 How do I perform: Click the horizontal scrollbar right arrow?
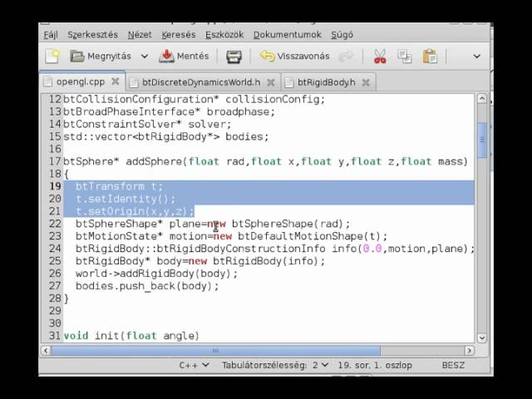coord(469,350)
